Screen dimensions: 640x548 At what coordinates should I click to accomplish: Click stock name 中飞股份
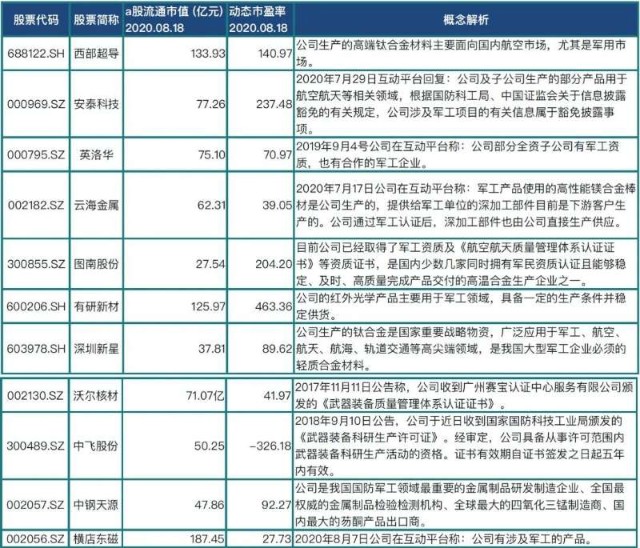click(x=96, y=446)
